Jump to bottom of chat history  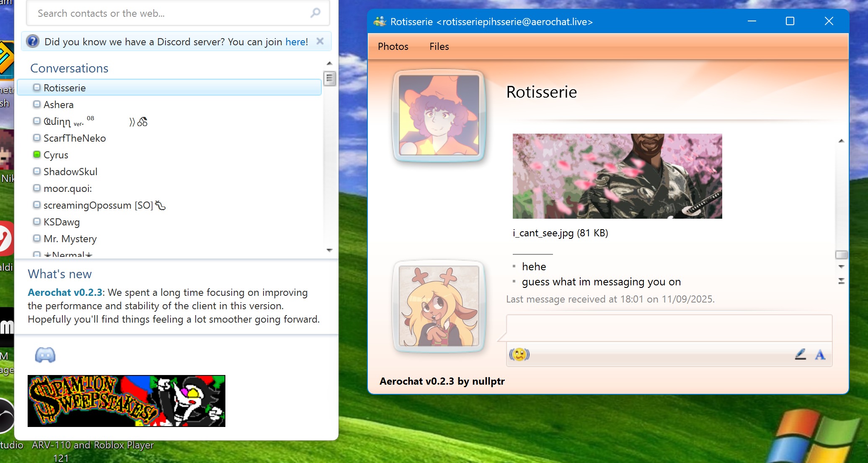[x=841, y=281]
